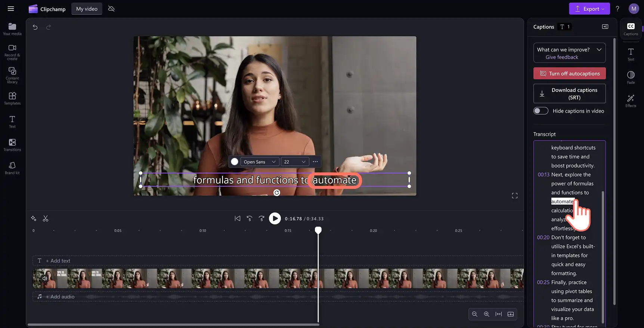
Task: Open Text properties in right sidebar
Action: (631, 54)
